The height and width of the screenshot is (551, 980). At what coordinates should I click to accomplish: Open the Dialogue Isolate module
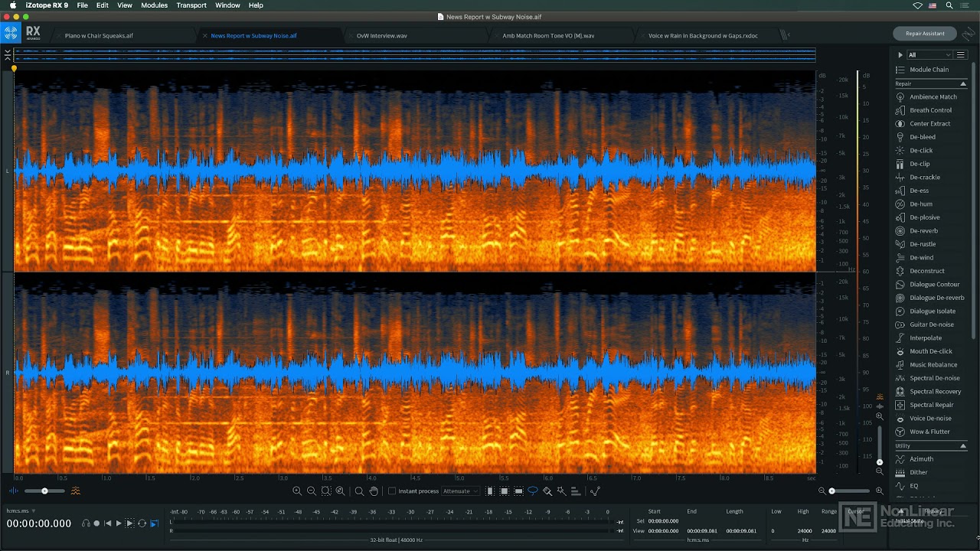932,311
